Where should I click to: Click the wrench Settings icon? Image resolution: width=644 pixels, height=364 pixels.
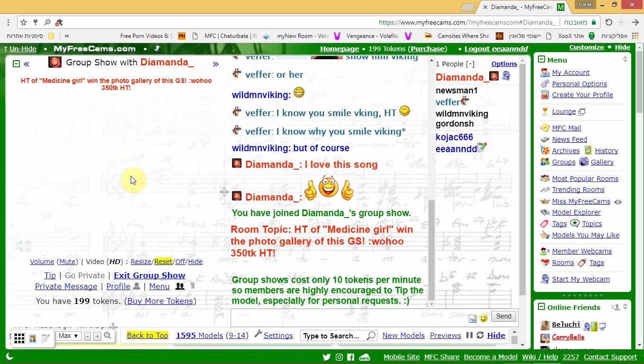258,335
